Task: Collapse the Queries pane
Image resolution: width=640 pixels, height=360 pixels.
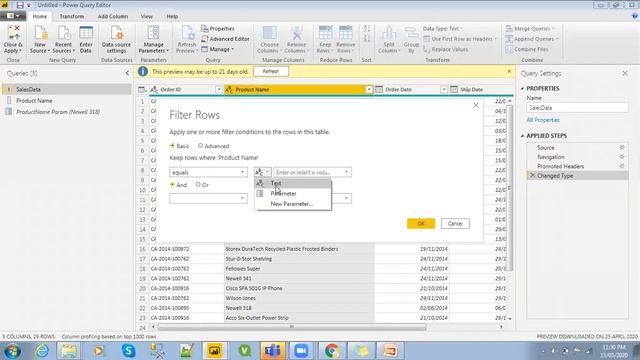Action: click(x=127, y=73)
